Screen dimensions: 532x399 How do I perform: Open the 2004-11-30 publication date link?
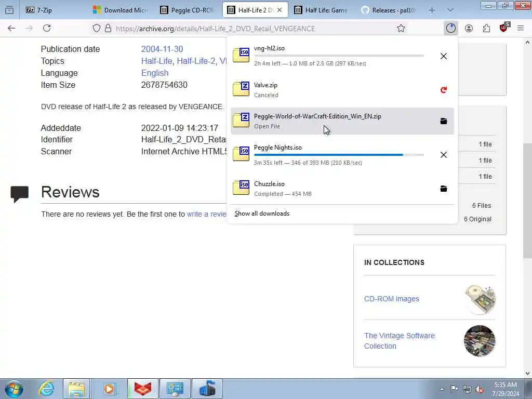click(x=162, y=49)
